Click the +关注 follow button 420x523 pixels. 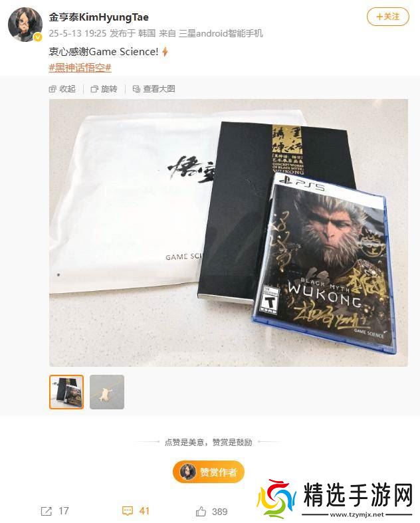point(387,17)
